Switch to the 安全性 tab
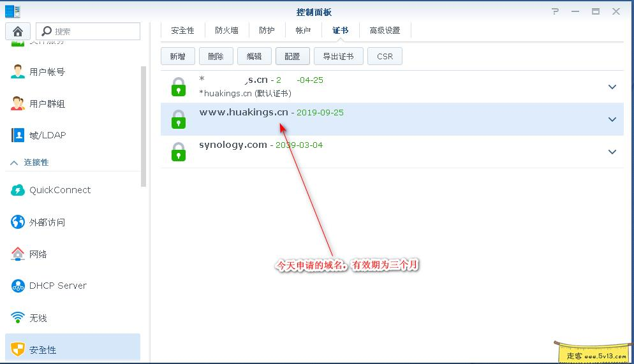634x364 pixels. 182,31
